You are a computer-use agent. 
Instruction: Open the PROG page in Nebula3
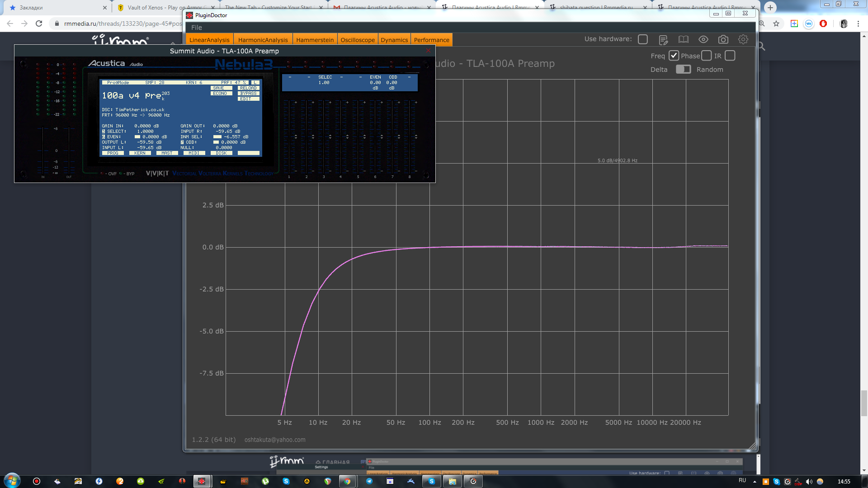[113, 153]
